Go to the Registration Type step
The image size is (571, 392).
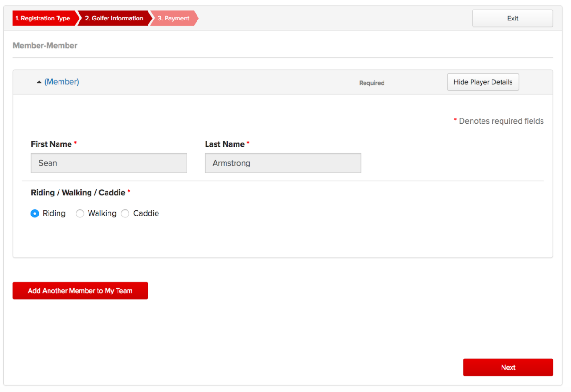(x=44, y=19)
